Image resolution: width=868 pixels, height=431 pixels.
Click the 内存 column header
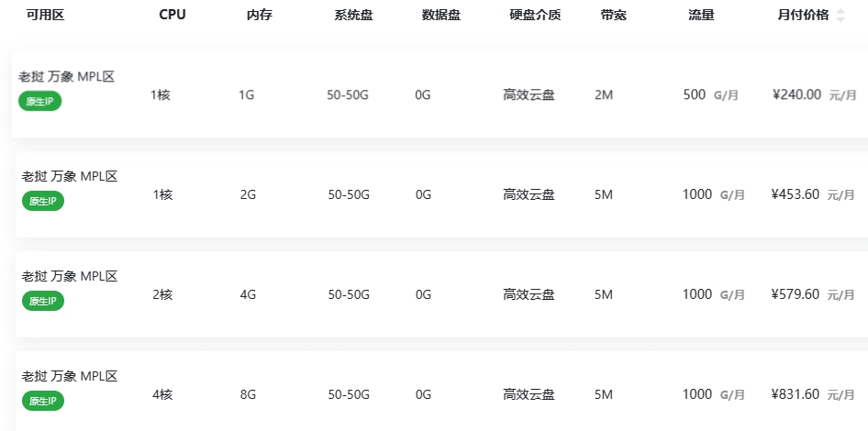260,15
